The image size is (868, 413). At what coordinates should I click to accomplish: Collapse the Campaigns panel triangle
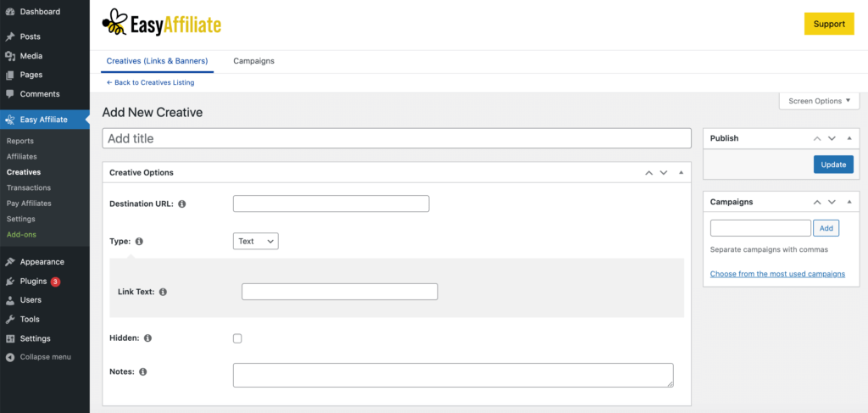(849, 202)
